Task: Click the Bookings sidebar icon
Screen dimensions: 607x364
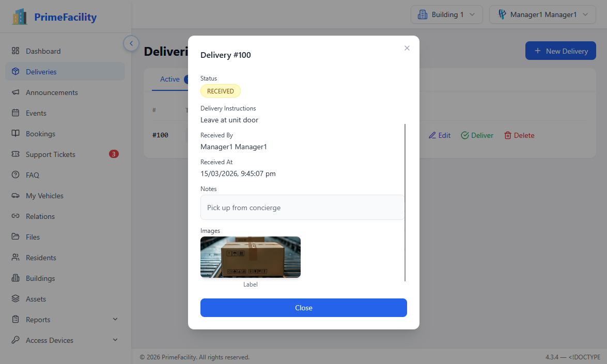Action: pyautogui.click(x=17, y=134)
